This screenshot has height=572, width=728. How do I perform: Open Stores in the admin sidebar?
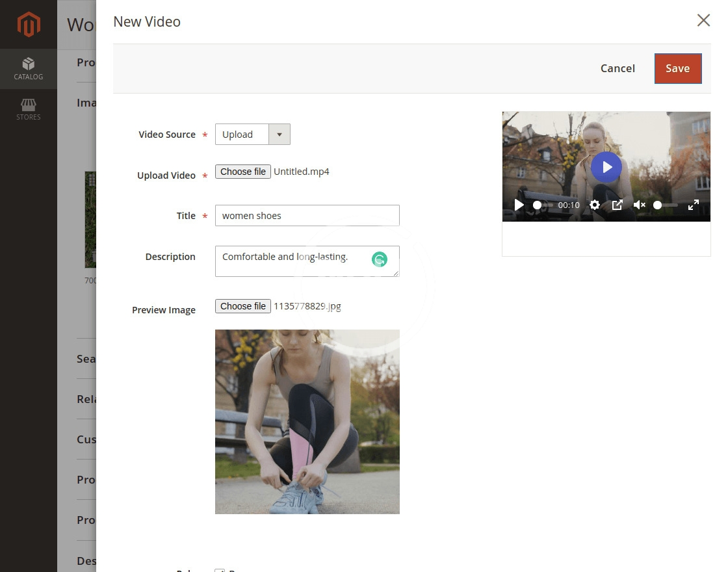29,109
